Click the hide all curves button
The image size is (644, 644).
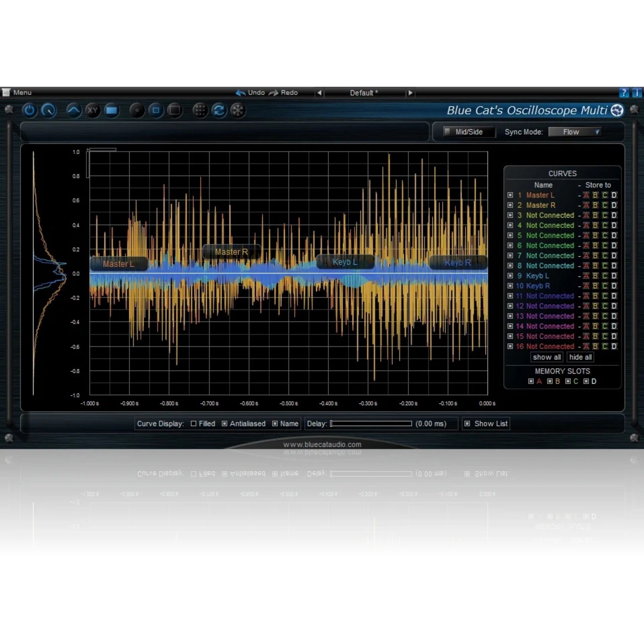pyautogui.click(x=580, y=357)
